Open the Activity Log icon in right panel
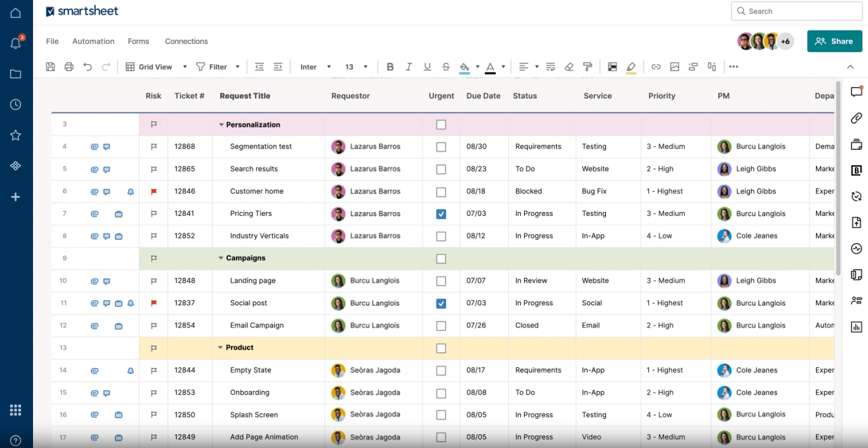 (857, 248)
